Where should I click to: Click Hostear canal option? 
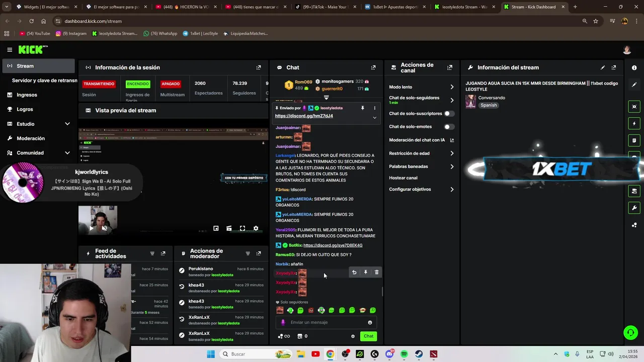click(x=403, y=178)
